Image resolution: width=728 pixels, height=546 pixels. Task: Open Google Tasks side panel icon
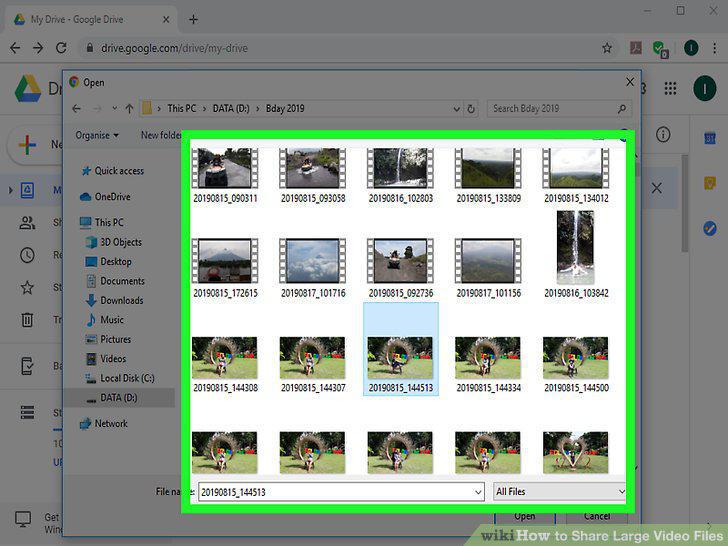pos(709,228)
